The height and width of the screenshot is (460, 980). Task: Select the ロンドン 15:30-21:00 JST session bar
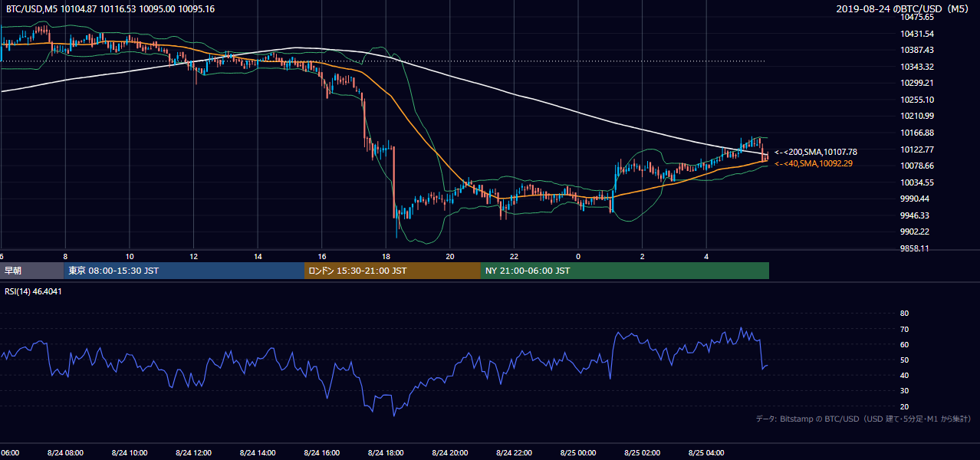(393, 271)
